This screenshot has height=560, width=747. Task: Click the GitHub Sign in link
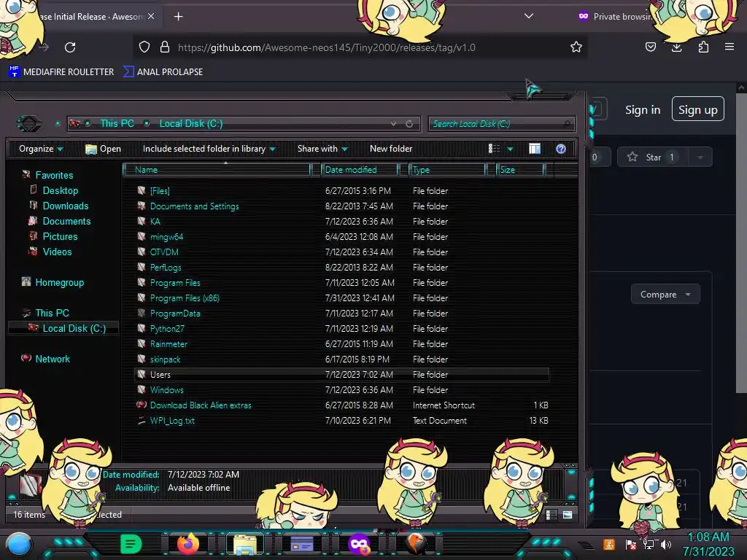(642, 110)
